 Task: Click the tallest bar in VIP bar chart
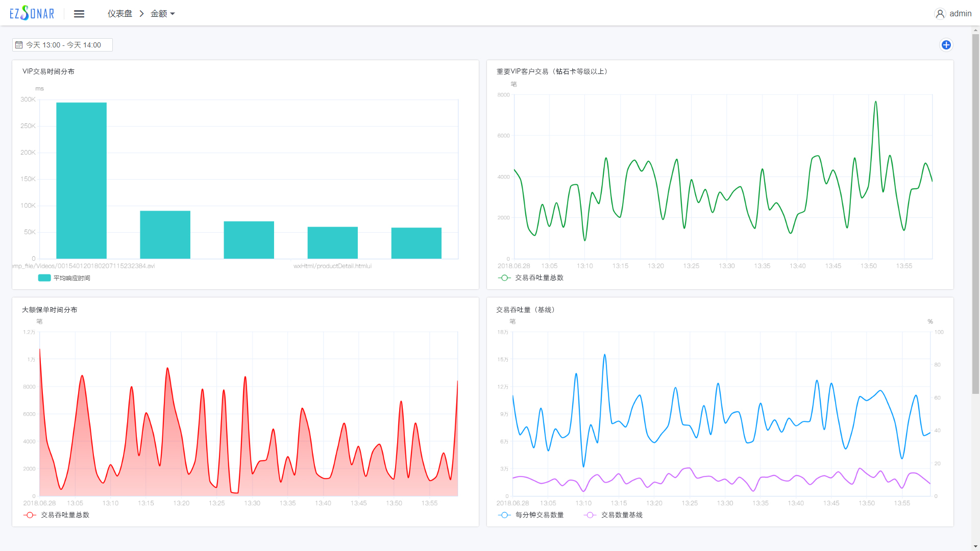81,181
